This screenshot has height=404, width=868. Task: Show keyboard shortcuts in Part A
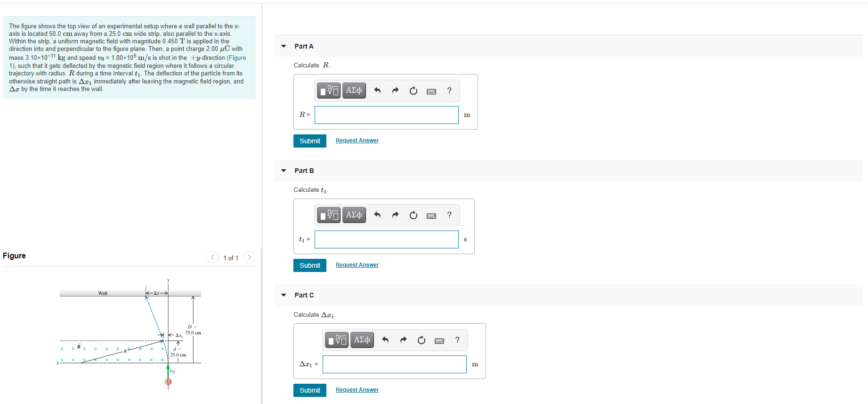(431, 91)
